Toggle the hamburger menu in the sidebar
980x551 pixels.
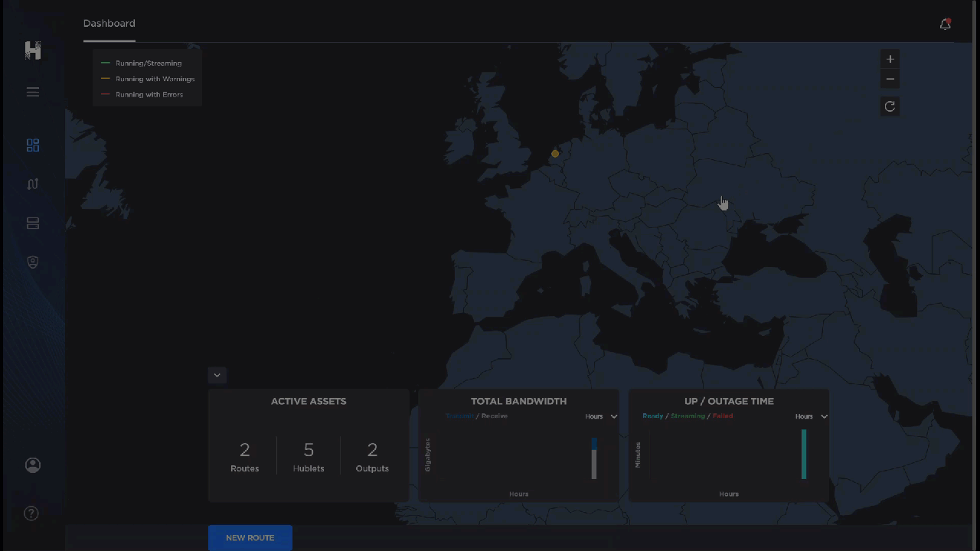click(32, 92)
